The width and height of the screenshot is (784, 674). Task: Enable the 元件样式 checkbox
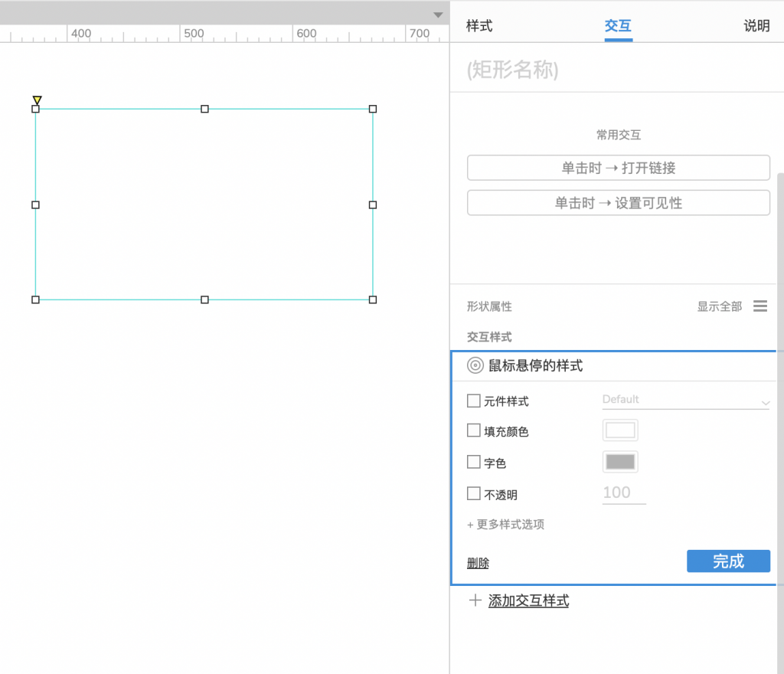[x=474, y=401]
